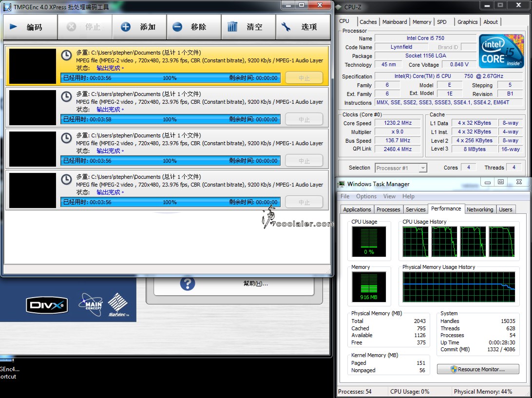Image resolution: width=532 pixels, height=398 pixels.
Task: Click the Core Voltage value "0.848 V"
Action: coord(459,64)
